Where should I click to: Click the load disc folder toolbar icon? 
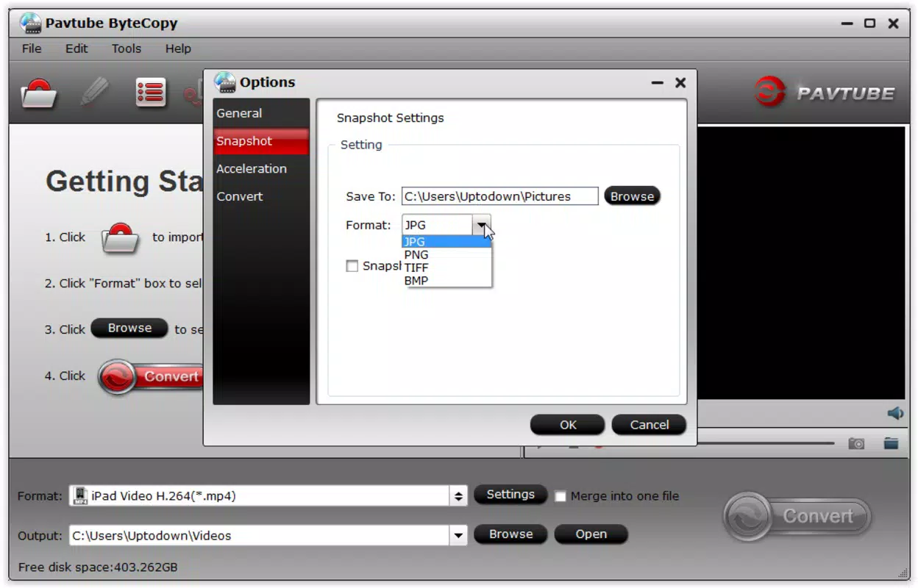tap(39, 94)
